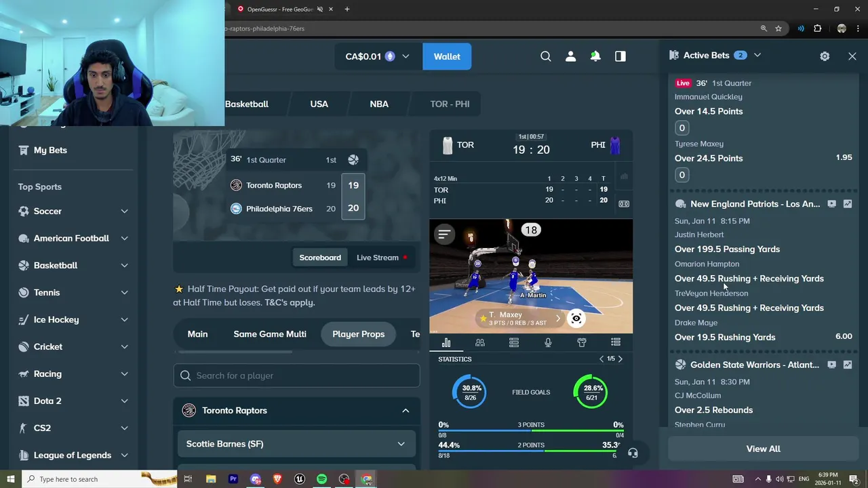Expand Soccer in Top Sports sidebar
868x488 pixels.
point(124,211)
